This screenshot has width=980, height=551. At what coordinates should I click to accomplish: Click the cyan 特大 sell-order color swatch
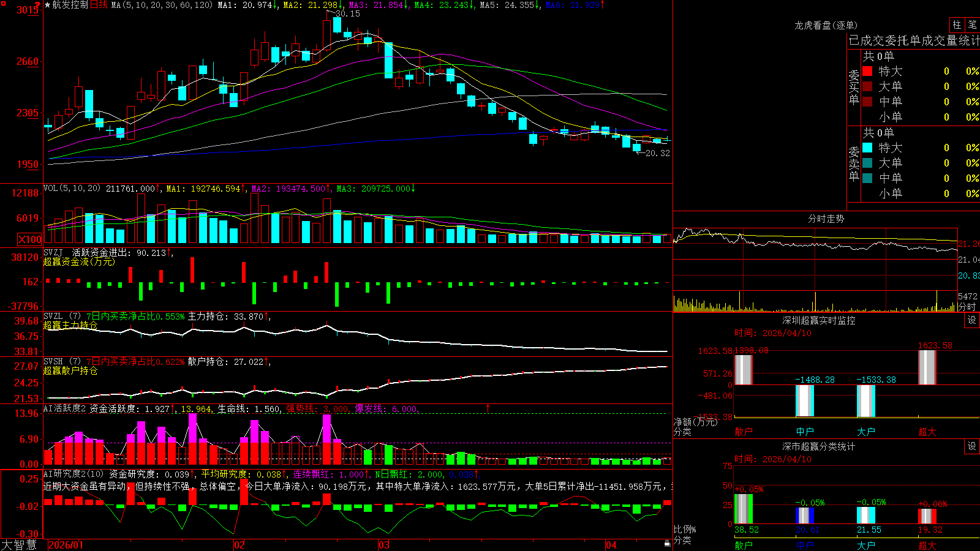(867, 148)
